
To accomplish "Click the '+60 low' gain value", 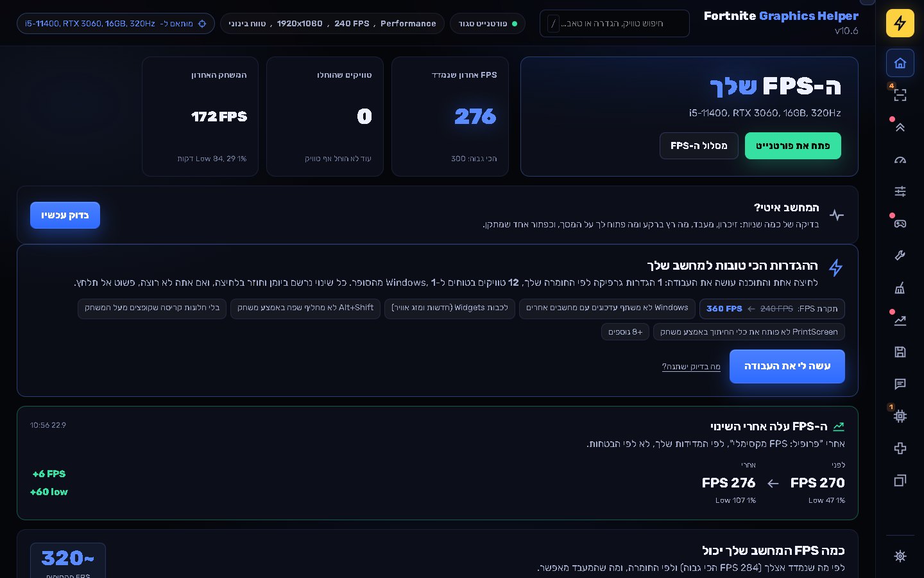I will coord(49,492).
